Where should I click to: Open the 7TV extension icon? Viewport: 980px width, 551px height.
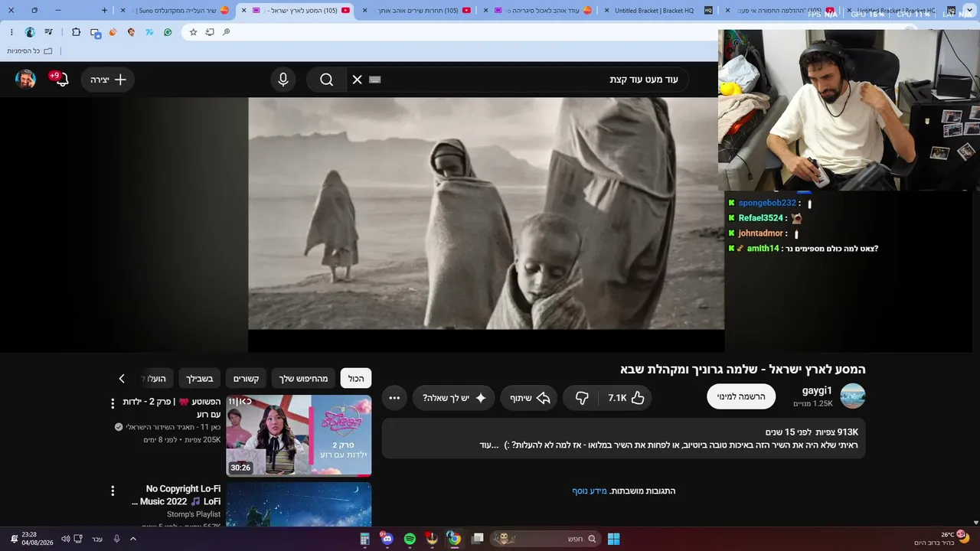(149, 32)
